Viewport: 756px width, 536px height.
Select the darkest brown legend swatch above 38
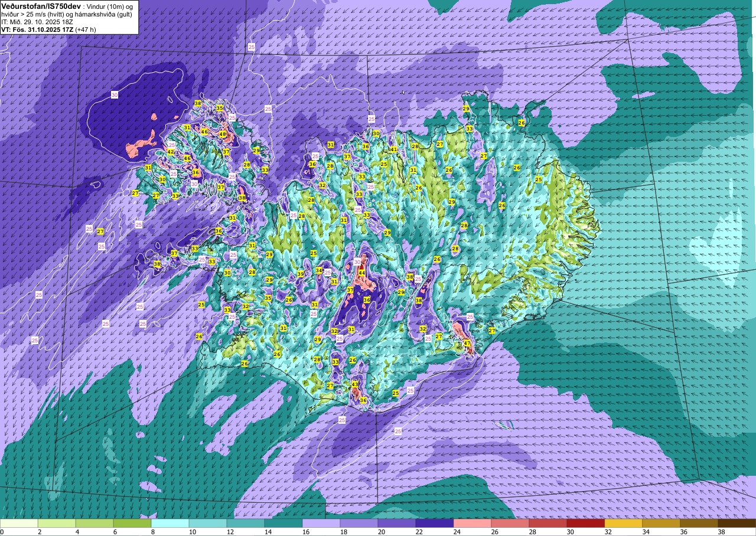[x=737, y=523]
